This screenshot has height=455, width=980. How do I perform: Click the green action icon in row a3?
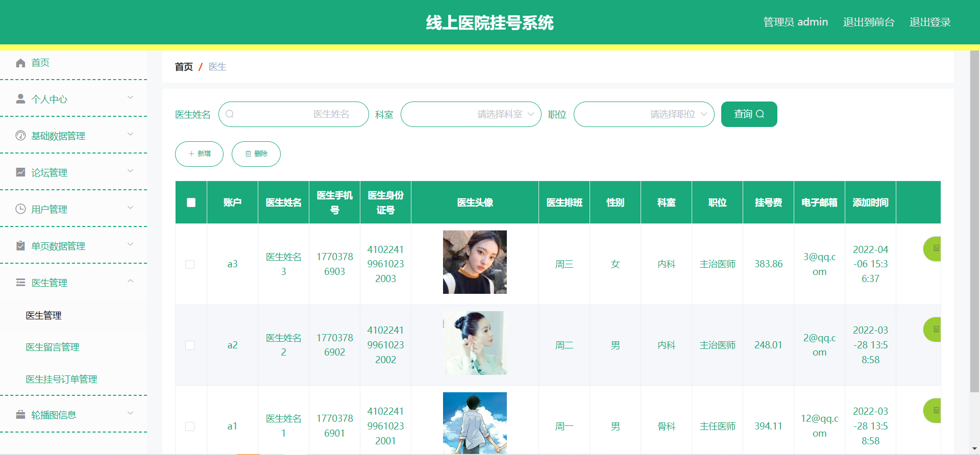click(932, 248)
